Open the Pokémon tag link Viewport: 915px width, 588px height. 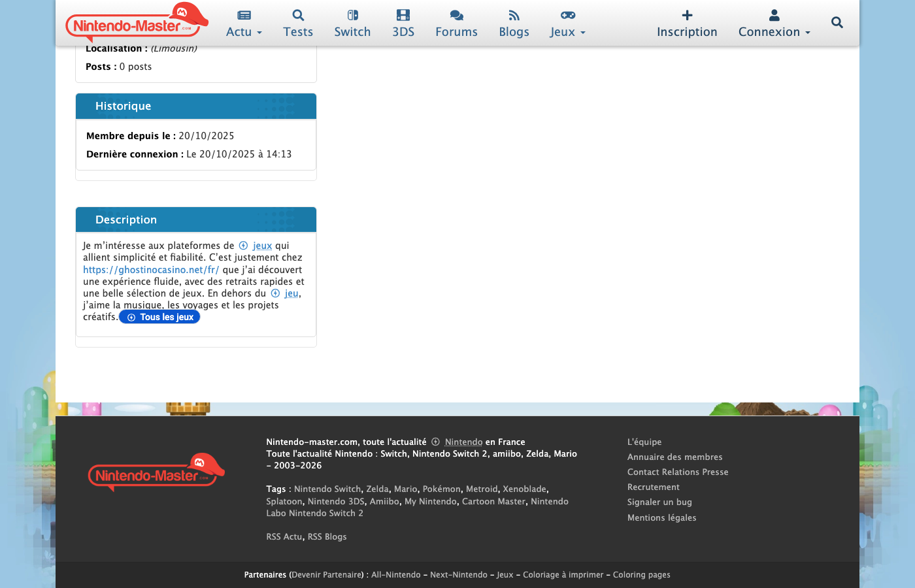tap(442, 489)
